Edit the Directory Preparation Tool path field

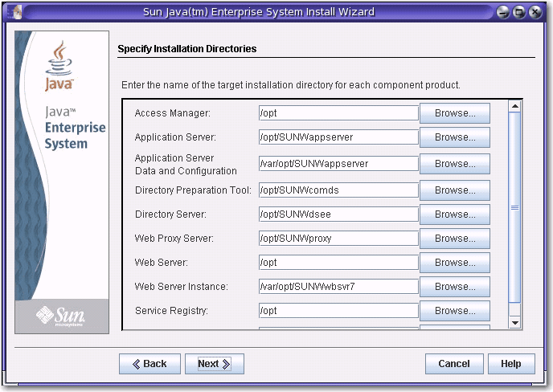[338, 190]
